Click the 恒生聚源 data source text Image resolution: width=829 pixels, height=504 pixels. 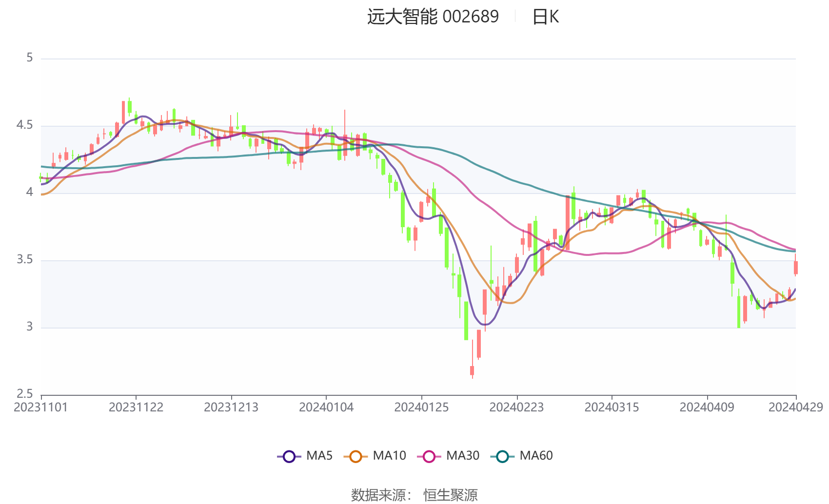tap(450, 495)
